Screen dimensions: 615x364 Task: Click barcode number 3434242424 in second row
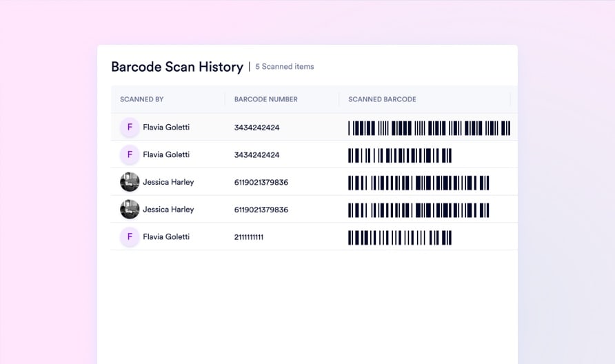click(257, 155)
